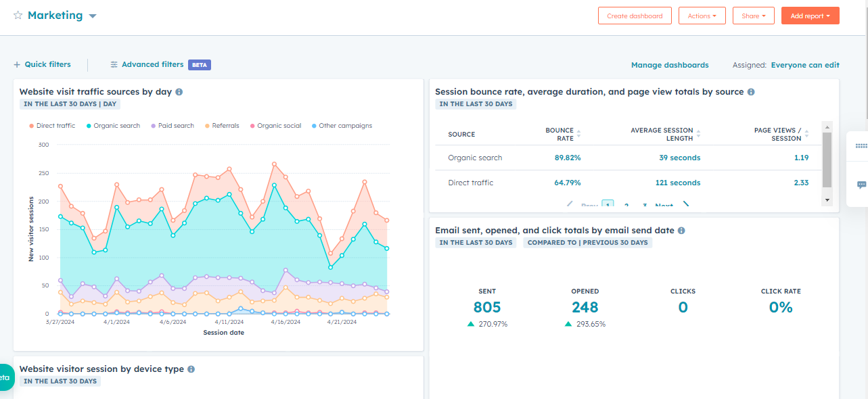This screenshot has width=868, height=399.
Task: Open the Manage dashboards link
Action: coord(670,64)
